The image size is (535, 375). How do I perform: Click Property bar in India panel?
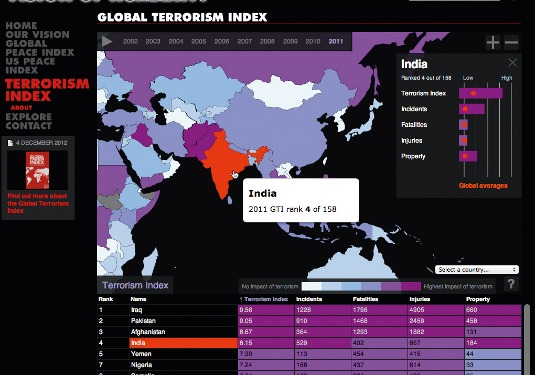(x=468, y=156)
